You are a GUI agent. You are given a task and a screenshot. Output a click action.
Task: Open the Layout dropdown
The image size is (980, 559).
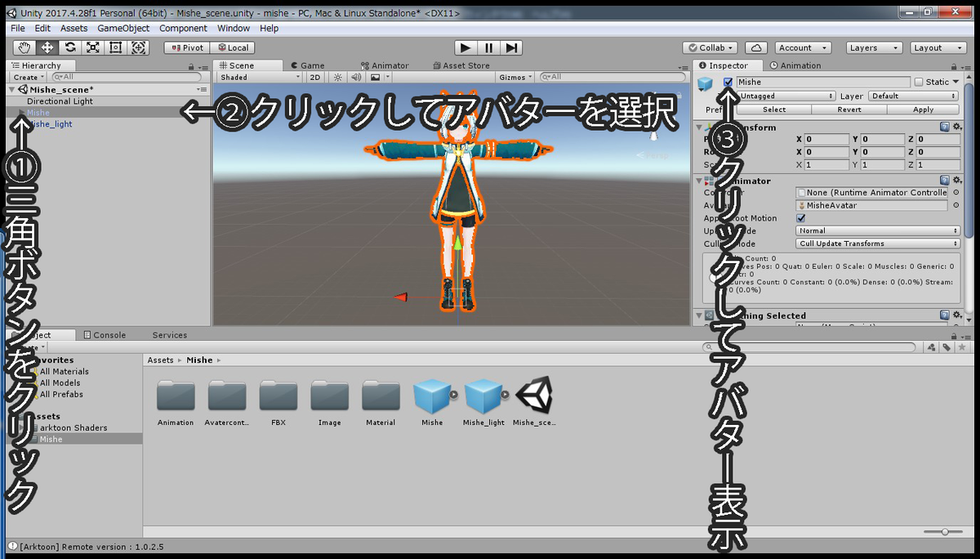(937, 47)
